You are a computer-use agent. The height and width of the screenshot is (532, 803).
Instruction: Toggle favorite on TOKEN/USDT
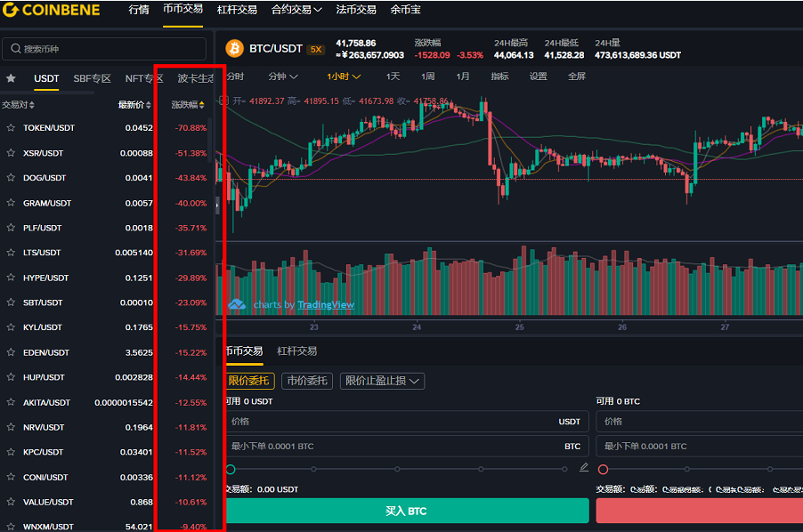[x=11, y=127]
